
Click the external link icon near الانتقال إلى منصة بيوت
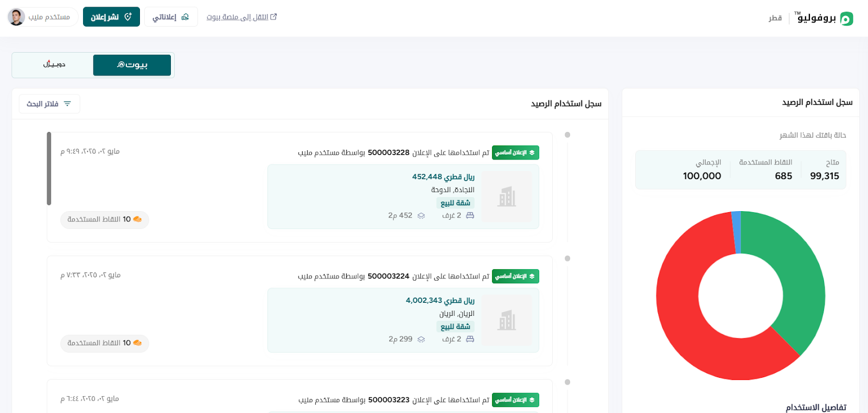click(273, 17)
